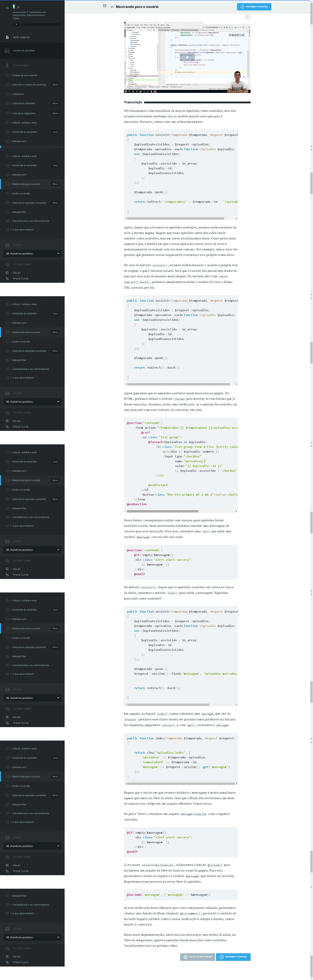Click the top Próxima Atividade button
313x980 pixels.
[x=254, y=7]
